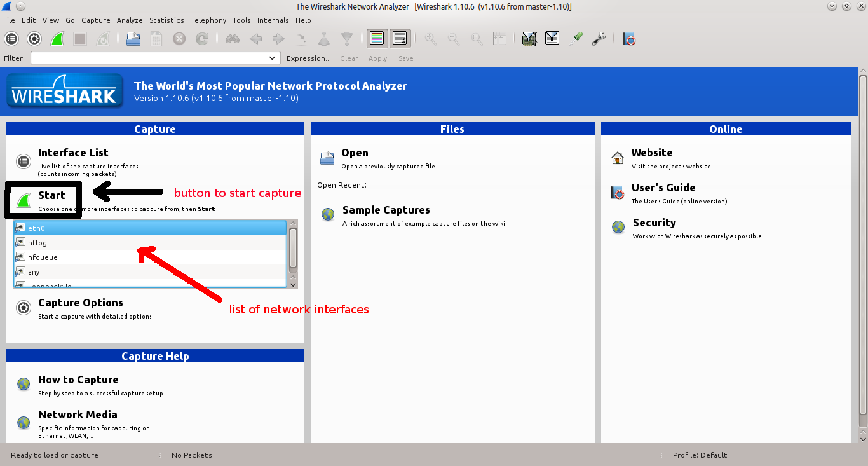Click the interface list scrollbar thumb
Viewport: 868px width, 466px height.
point(293,248)
